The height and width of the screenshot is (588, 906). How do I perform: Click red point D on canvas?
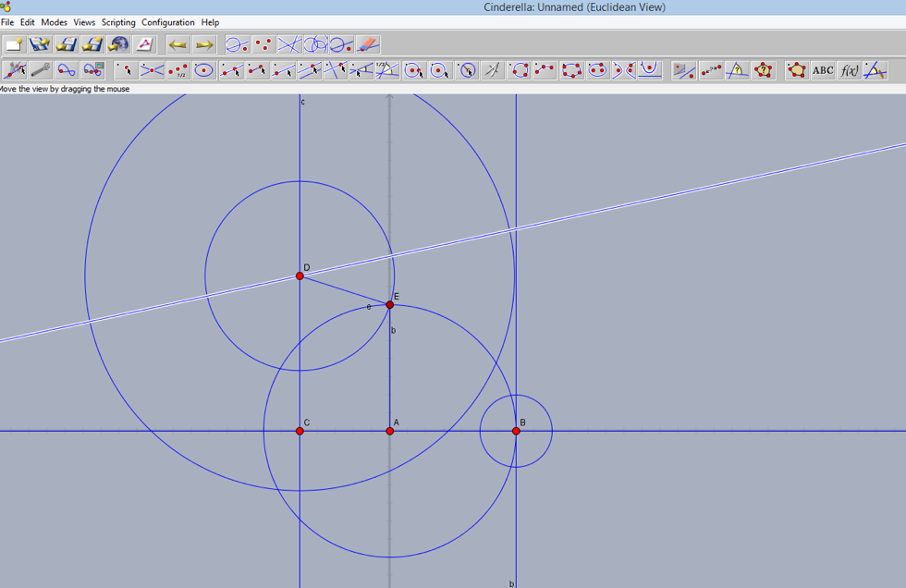pyautogui.click(x=300, y=276)
